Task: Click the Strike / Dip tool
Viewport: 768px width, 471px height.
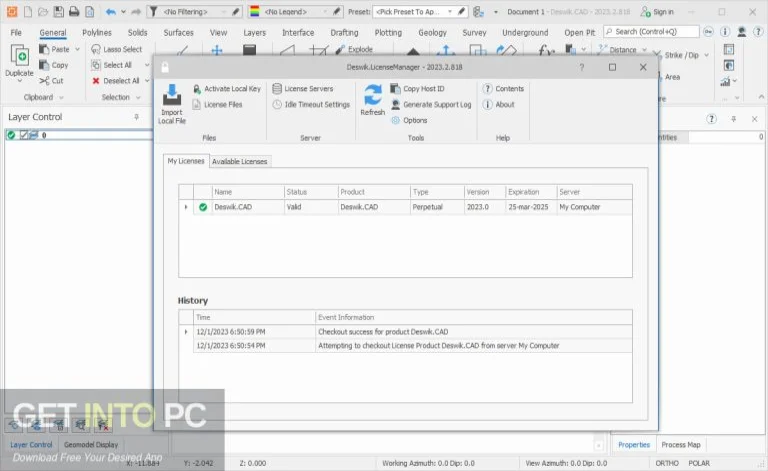Action: point(676,55)
